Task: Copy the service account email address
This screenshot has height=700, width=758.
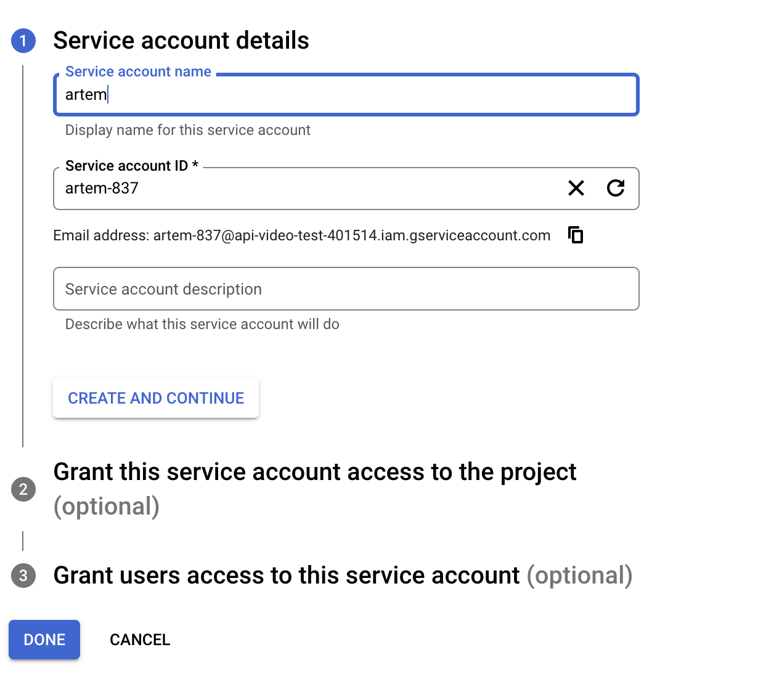Action: (x=576, y=235)
